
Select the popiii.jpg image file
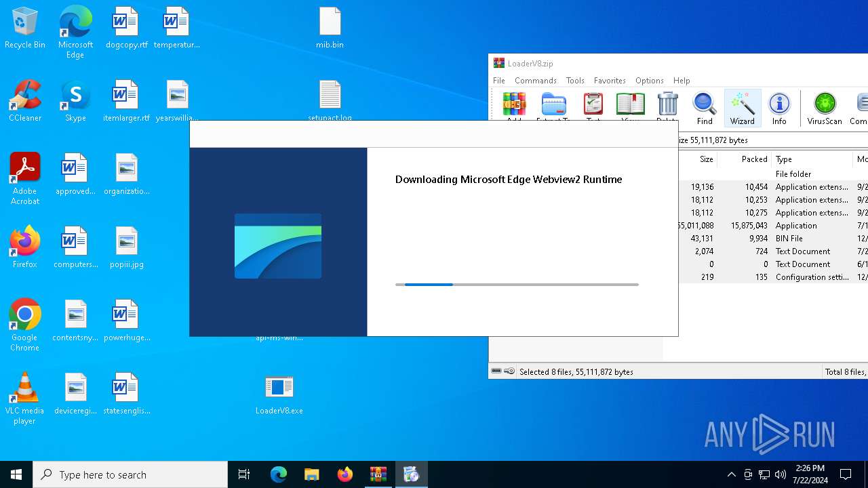126,248
